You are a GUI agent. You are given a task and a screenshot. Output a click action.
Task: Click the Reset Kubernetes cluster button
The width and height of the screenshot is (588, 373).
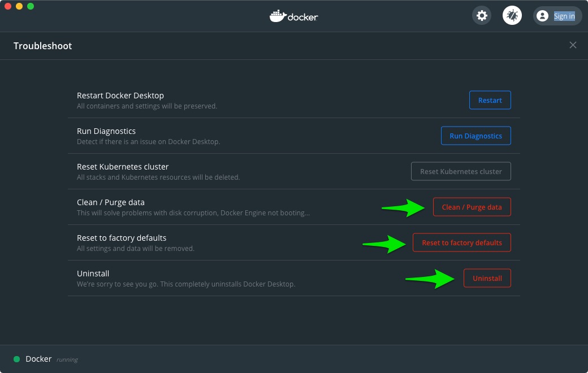[461, 171]
